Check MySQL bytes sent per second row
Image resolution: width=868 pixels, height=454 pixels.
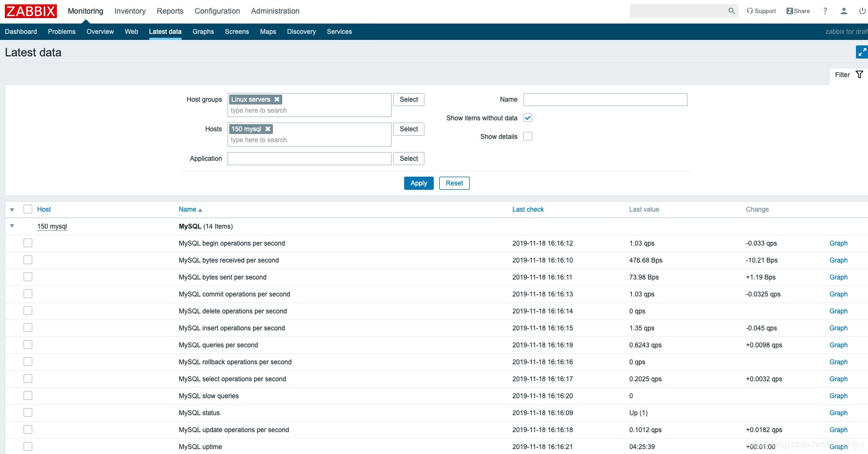tap(28, 277)
